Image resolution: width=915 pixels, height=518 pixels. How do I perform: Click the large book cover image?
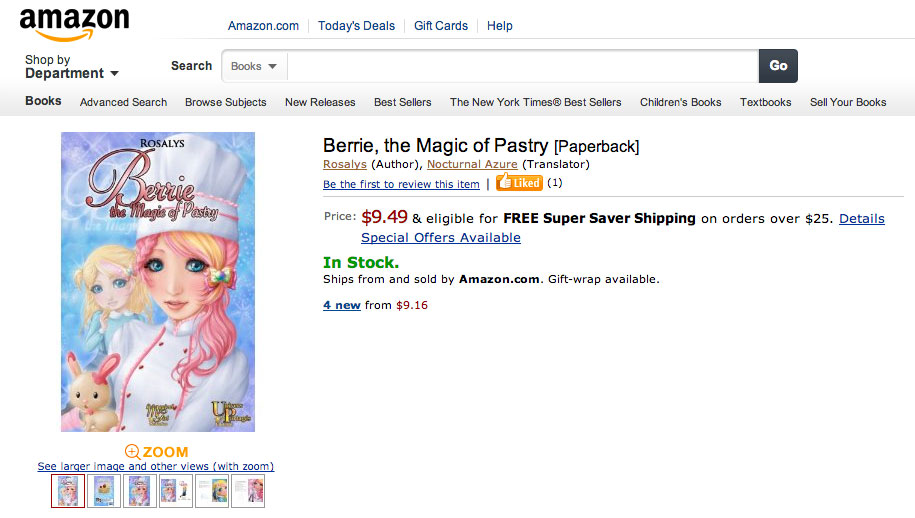[x=158, y=282]
